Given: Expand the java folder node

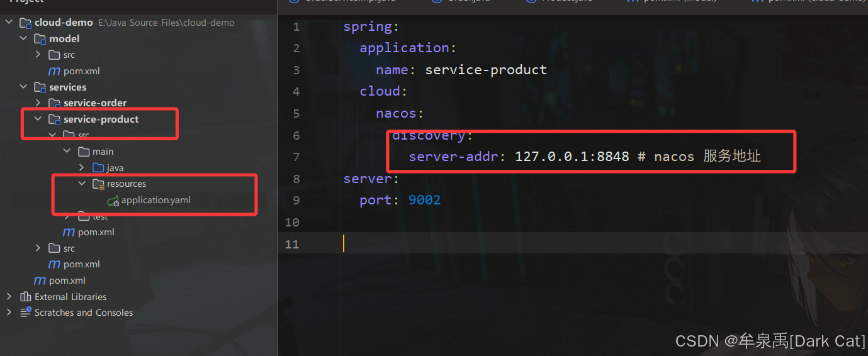Looking at the screenshot, I should pyautogui.click(x=81, y=168).
